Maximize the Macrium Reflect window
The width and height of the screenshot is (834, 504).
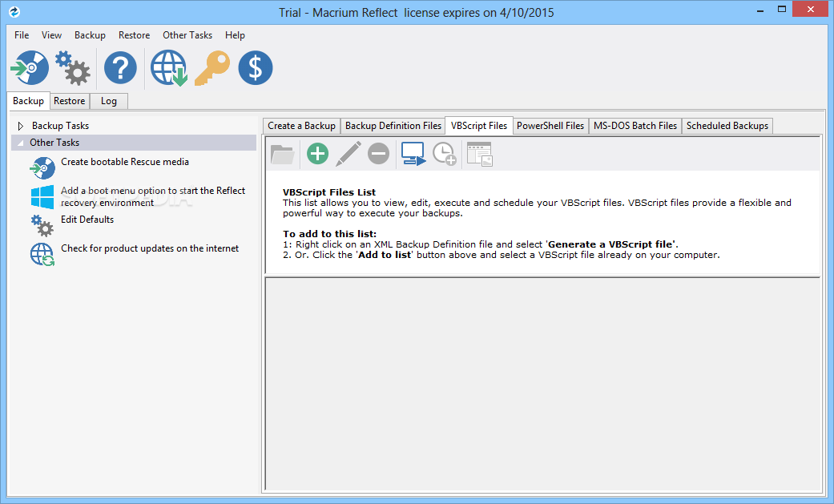782,10
